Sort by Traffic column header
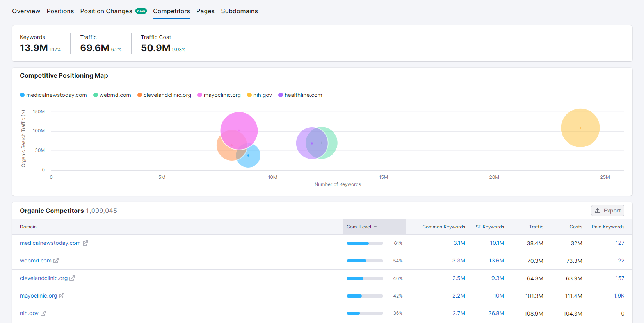The image size is (644, 323). click(x=536, y=227)
